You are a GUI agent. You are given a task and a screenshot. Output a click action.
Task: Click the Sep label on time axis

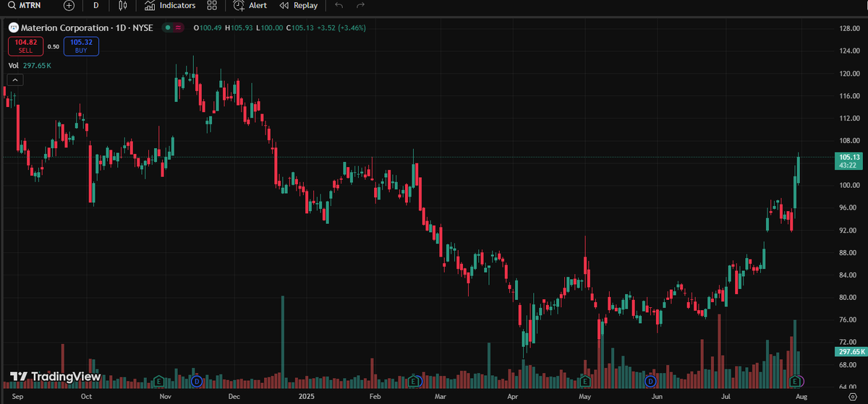19,397
